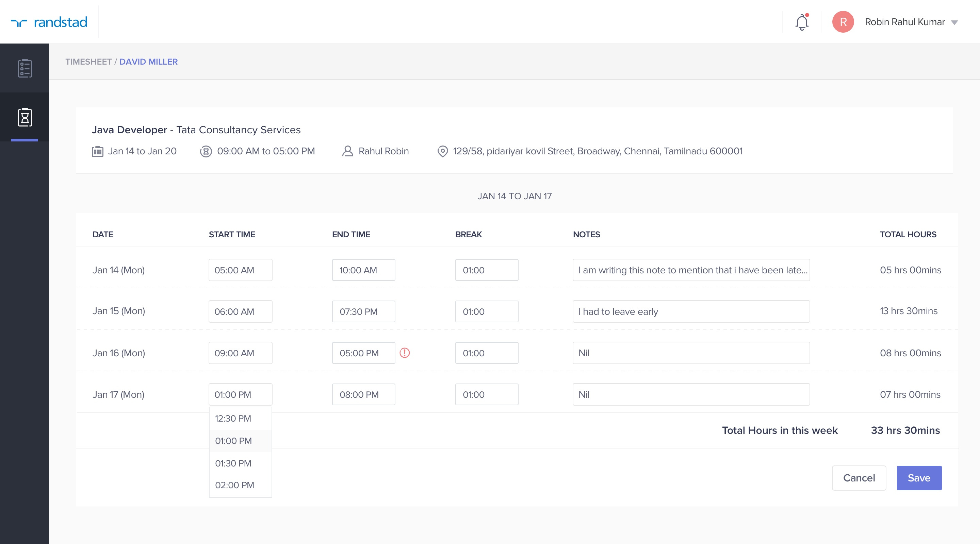Screen dimensions: 980x544
Task: Open DAVID MILLER breadcrumb link
Action: pos(148,61)
